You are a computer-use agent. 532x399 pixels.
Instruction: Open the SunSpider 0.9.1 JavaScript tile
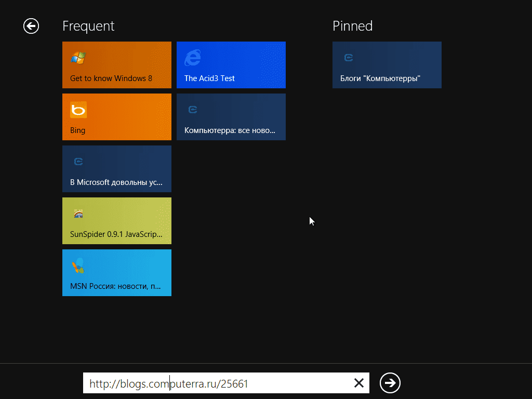click(x=117, y=220)
